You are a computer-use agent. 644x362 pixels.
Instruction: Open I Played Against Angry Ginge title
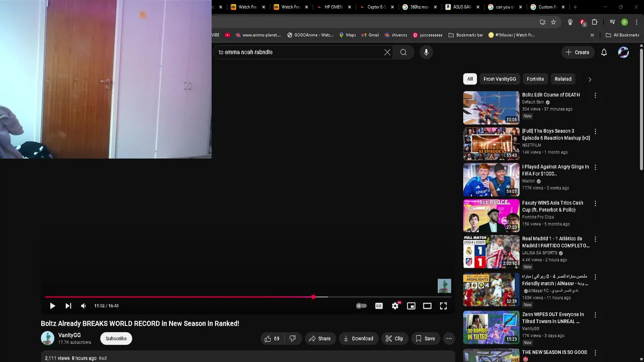(555, 170)
